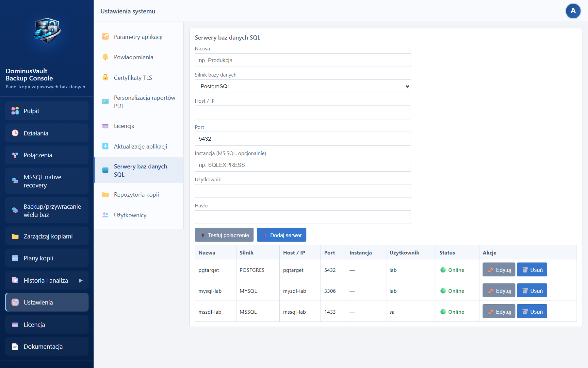
Task: Open the Silnik bazy danych dropdown
Action: 303,86
